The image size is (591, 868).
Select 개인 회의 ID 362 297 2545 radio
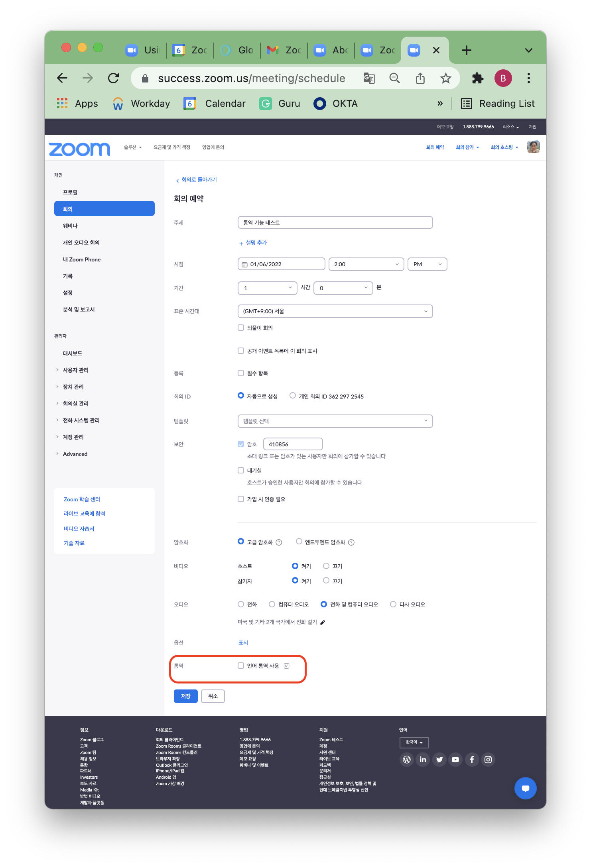293,396
